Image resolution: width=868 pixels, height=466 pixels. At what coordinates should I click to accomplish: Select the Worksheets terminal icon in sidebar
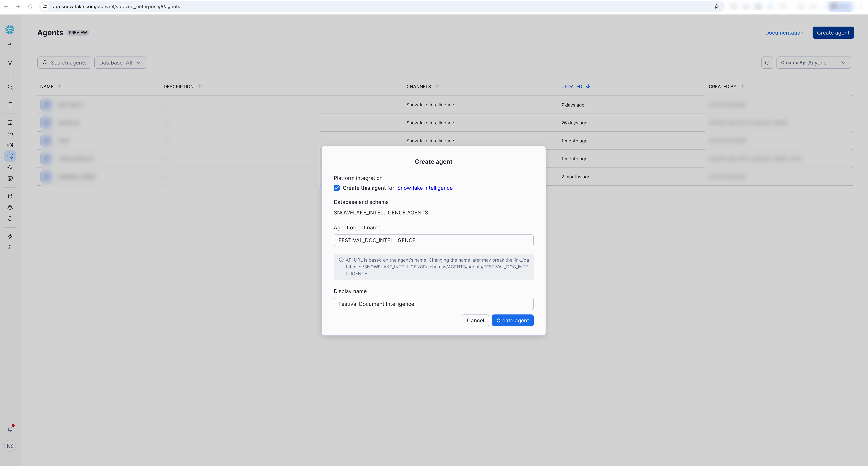click(x=10, y=122)
